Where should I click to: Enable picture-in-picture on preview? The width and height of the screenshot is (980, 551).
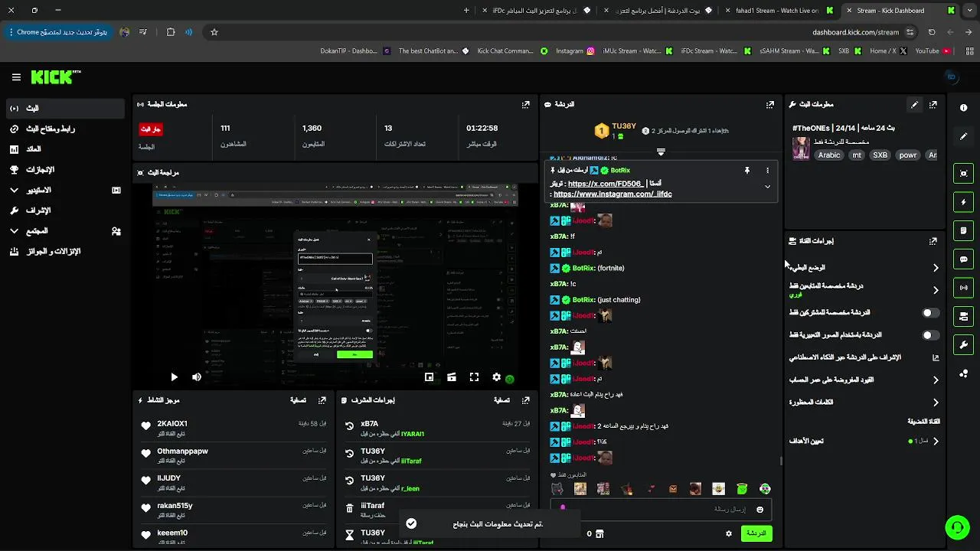[x=430, y=377]
